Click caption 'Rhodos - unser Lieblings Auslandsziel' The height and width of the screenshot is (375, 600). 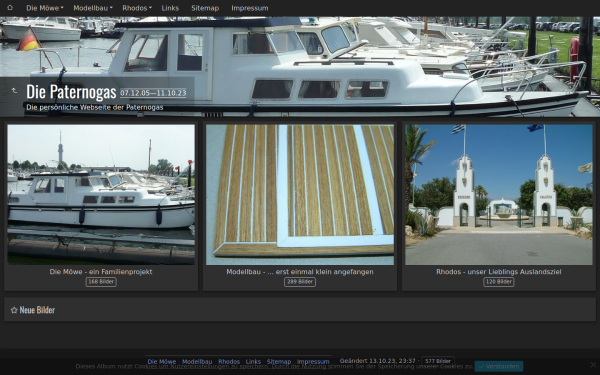(x=499, y=272)
